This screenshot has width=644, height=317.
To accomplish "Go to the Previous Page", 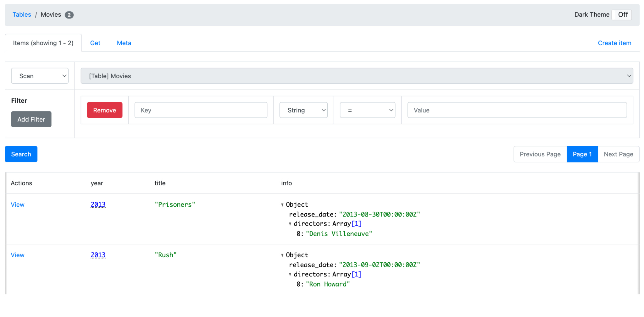I will coord(540,154).
